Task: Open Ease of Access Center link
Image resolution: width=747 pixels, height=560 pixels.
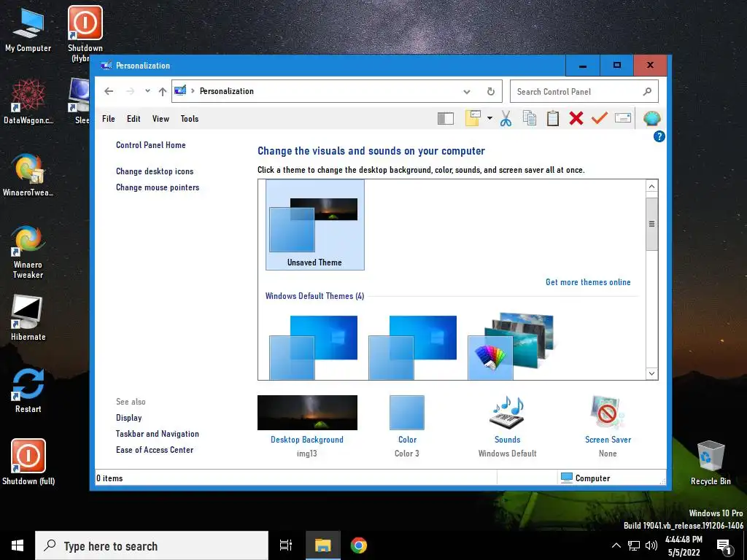Action: point(155,450)
